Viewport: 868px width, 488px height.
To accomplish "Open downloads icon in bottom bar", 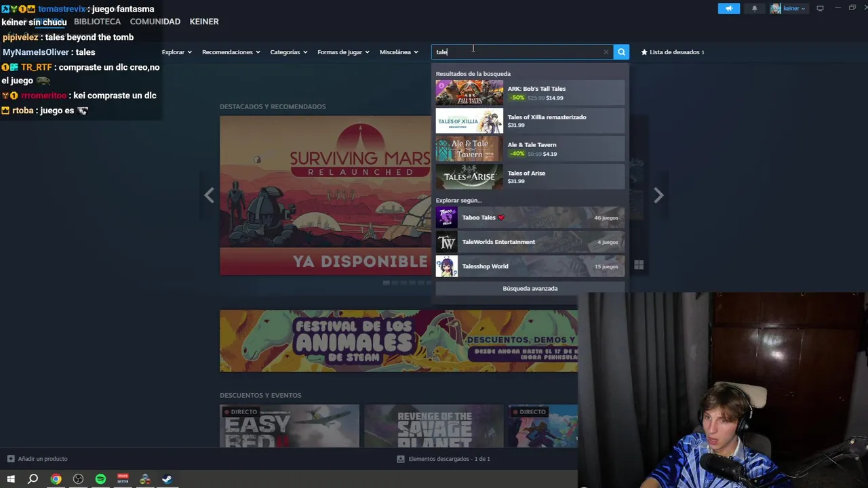I will click(x=401, y=459).
